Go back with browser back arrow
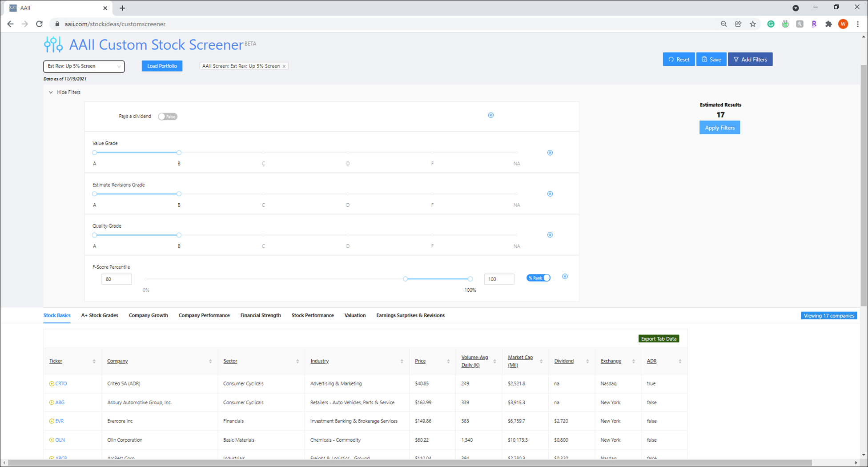 tap(10, 24)
